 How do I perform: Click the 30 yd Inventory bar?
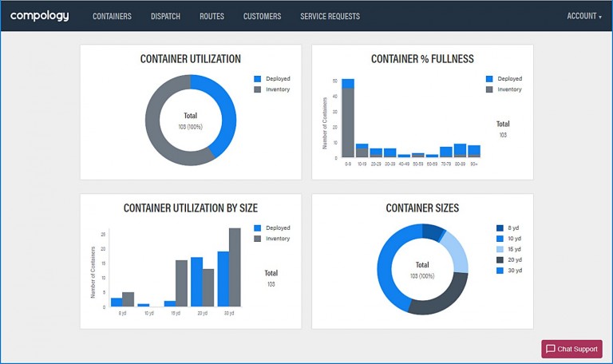click(235, 267)
